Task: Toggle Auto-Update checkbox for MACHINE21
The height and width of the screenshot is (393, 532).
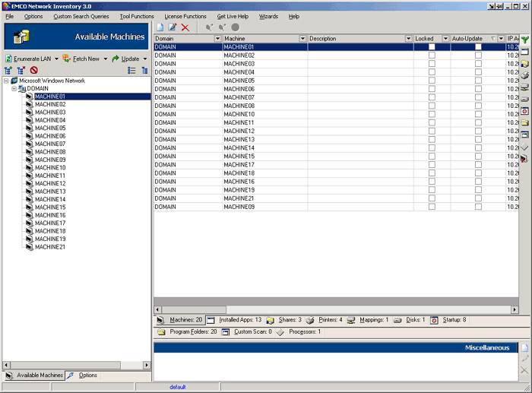Action: (478, 198)
